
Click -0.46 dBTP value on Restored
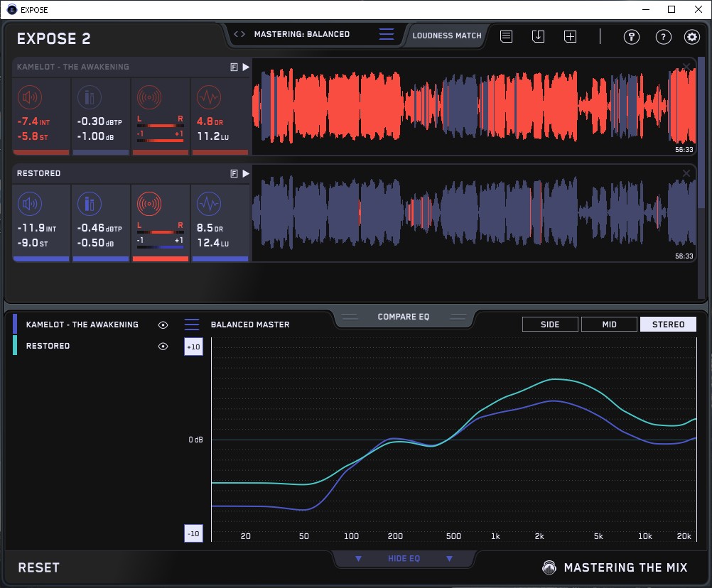[99, 228]
